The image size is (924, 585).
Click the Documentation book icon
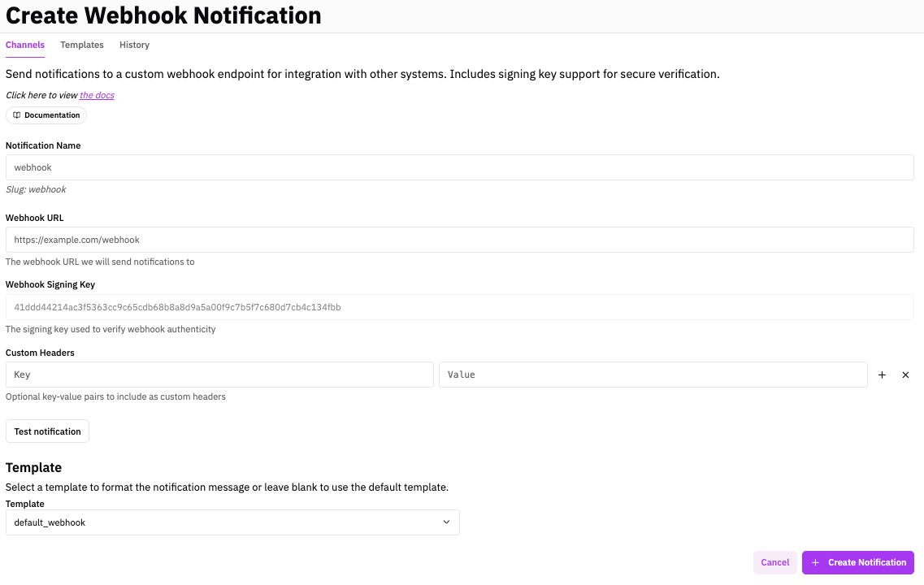pos(17,115)
